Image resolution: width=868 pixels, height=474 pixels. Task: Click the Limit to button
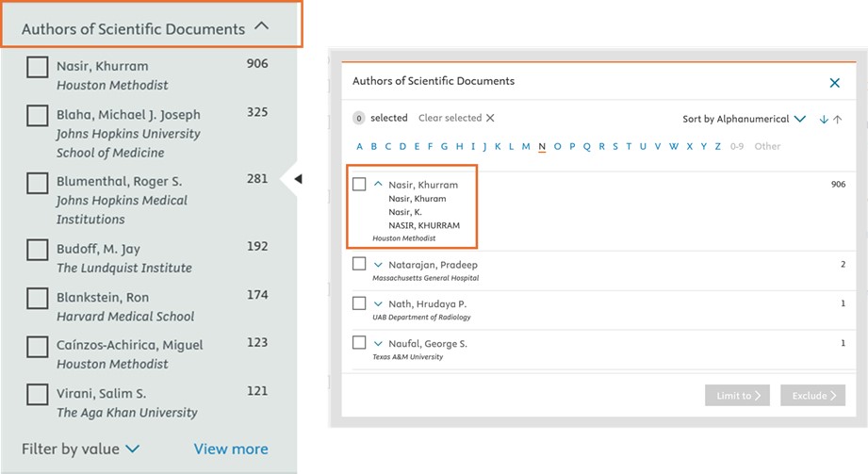point(738,396)
